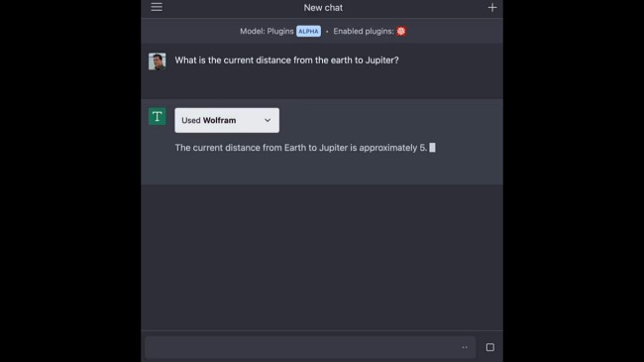Click the New chat title
The image size is (644, 362).
coord(323,8)
